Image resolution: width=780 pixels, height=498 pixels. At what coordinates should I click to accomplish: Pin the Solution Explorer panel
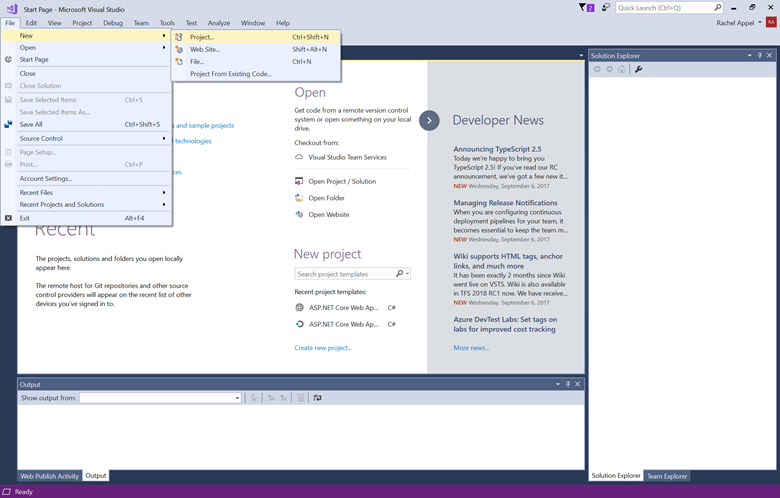click(x=760, y=55)
